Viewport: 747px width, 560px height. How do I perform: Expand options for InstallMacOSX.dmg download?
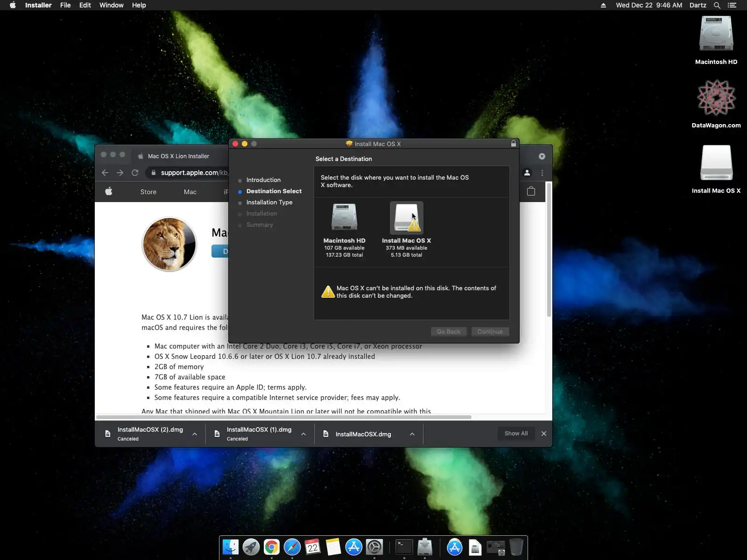click(412, 434)
